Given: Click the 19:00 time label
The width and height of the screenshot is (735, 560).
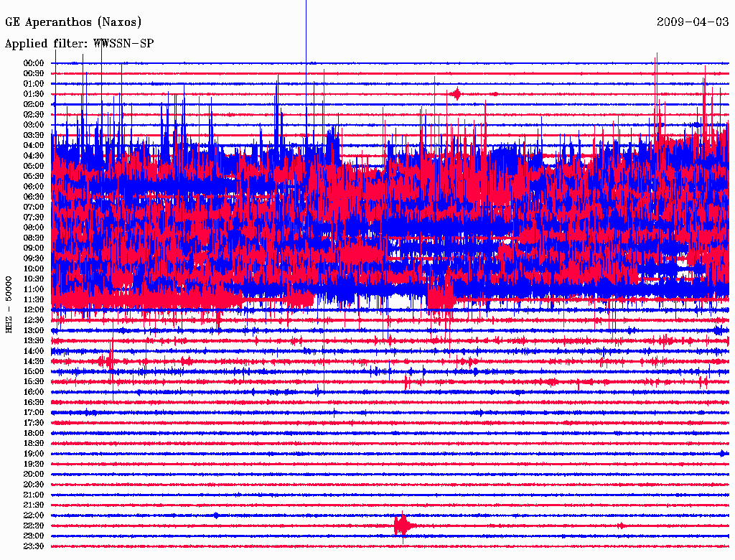Looking at the screenshot, I should [x=34, y=454].
